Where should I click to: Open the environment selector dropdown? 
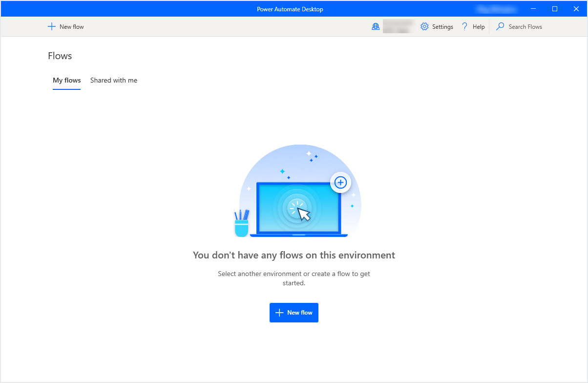click(397, 26)
